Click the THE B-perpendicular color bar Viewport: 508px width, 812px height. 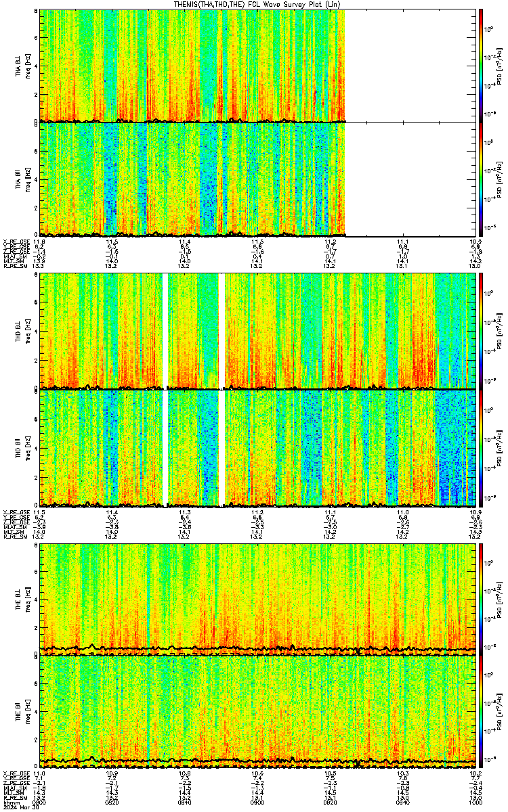[480, 599]
